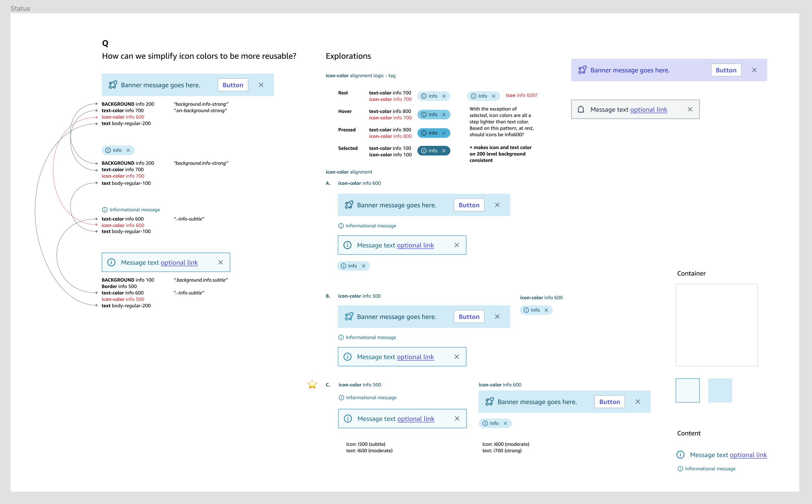Click the info circle icon in the Content message text

pos(680,455)
